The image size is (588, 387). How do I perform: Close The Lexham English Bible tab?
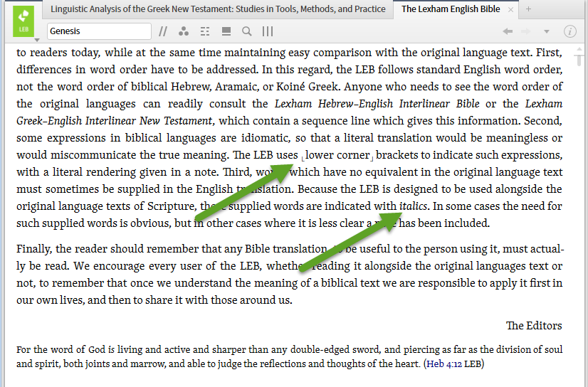(510, 10)
